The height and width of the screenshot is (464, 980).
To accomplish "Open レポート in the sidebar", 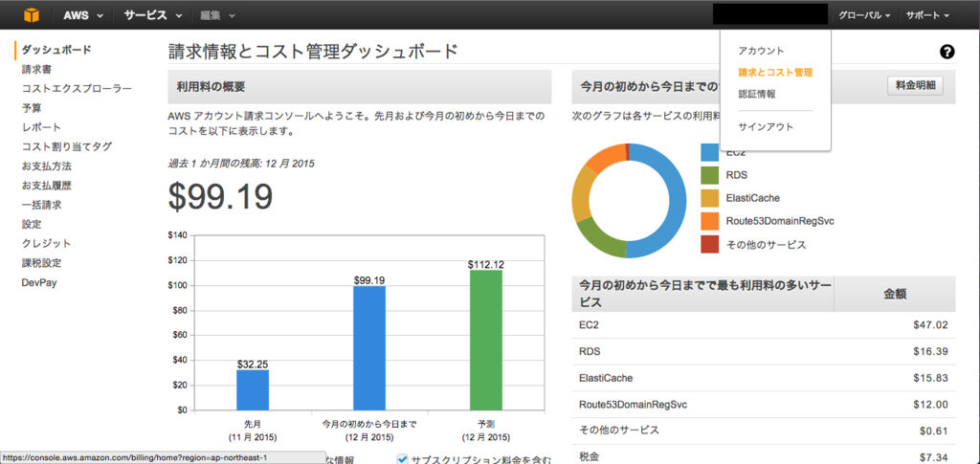I will tap(41, 127).
